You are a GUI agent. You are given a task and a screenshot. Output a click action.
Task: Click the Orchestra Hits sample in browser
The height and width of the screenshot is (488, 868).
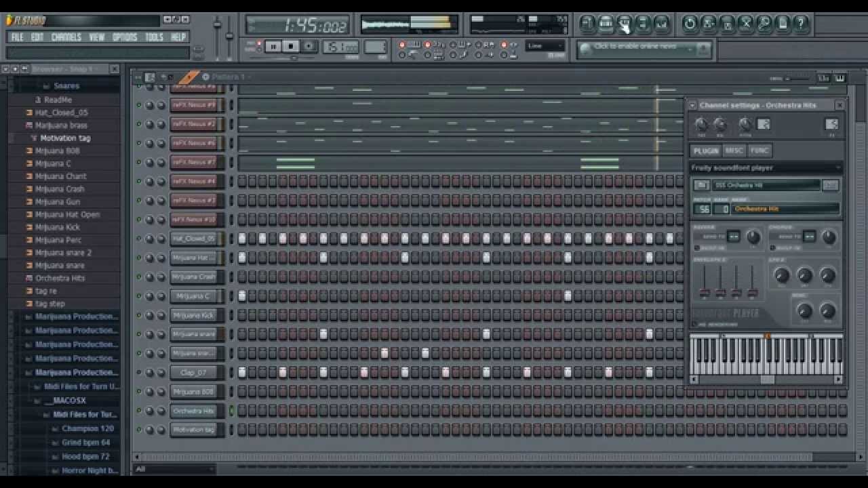click(x=60, y=278)
